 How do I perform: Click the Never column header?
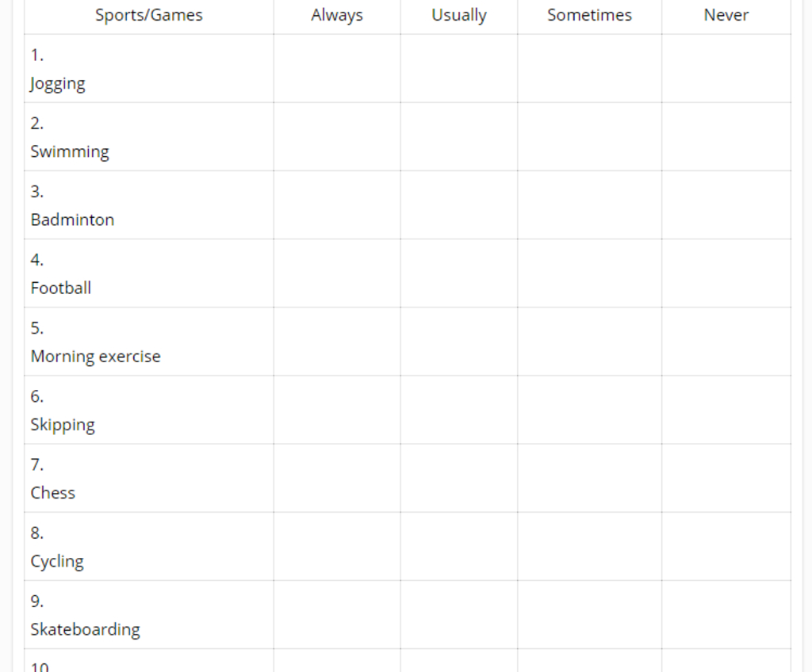point(726,15)
